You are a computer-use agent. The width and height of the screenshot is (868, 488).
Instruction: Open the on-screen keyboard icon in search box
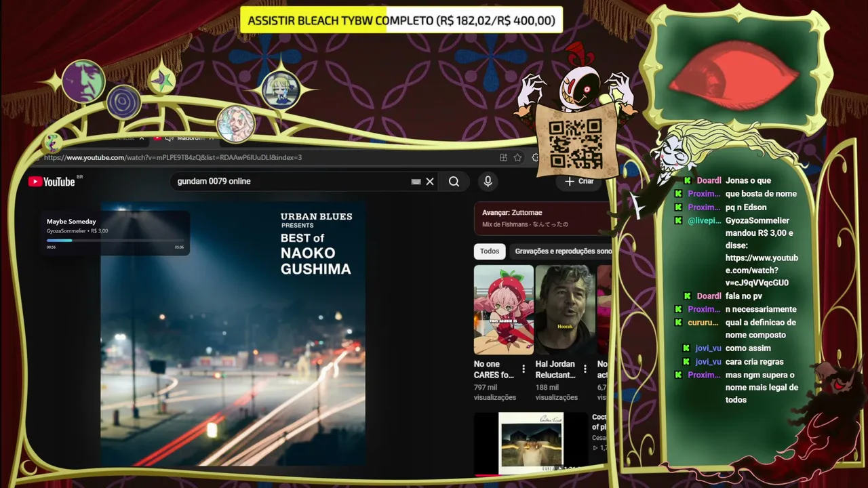416,181
